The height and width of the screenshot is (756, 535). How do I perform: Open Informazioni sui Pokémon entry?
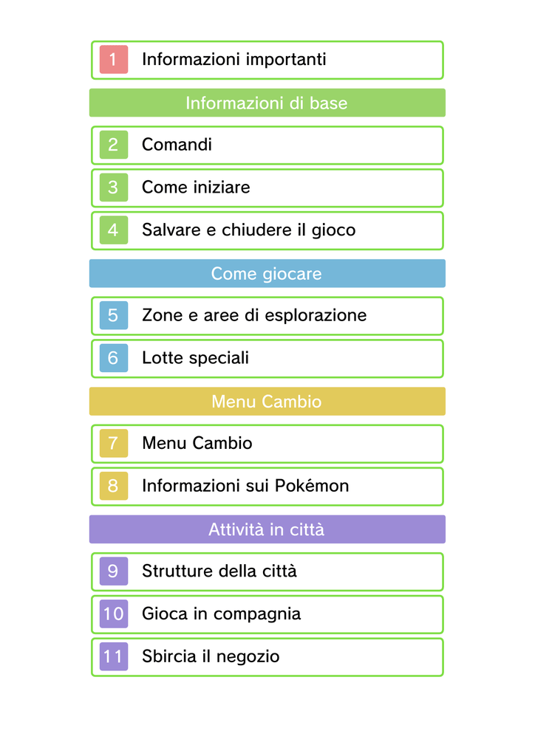(267, 487)
